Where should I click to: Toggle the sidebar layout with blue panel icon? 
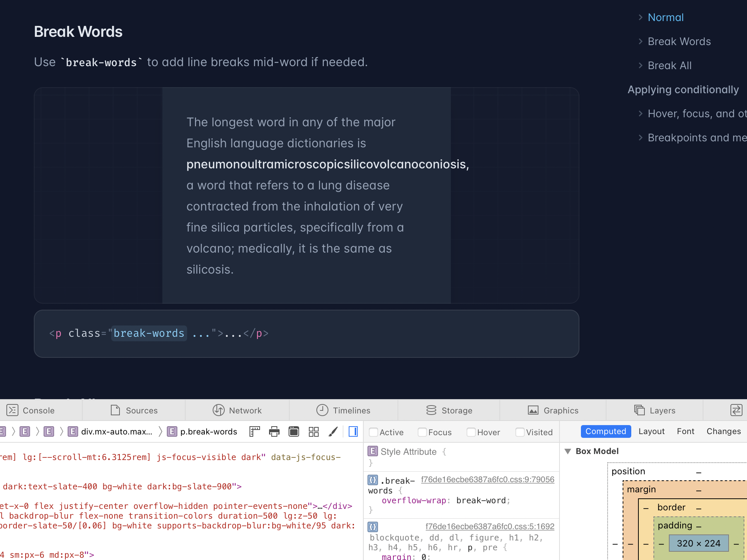click(352, 431)
